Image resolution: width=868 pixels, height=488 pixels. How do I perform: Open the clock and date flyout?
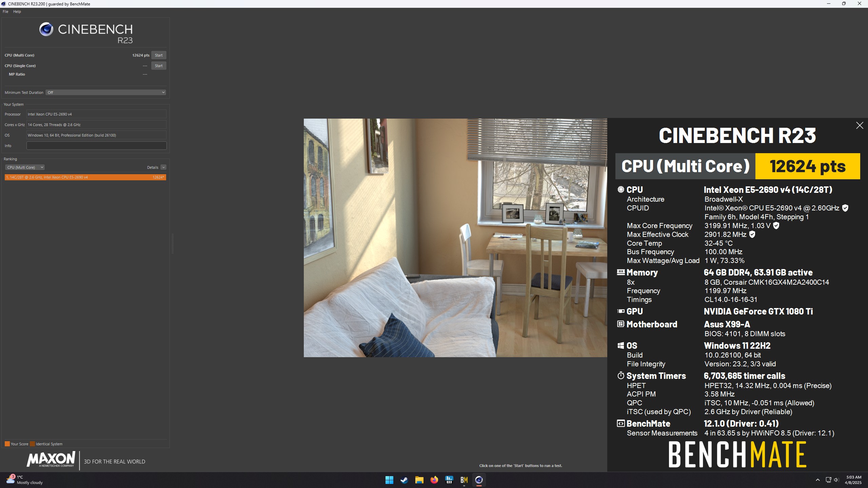[853, 480]
